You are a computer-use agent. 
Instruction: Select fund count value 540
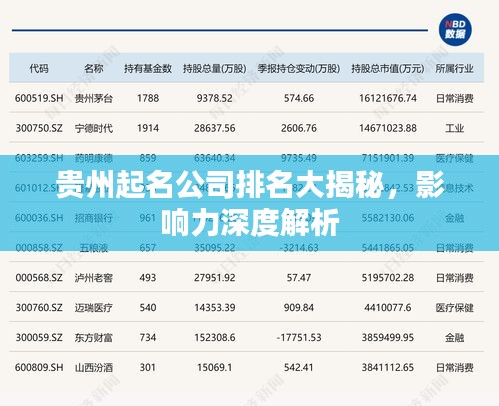[x=148, y=307]
